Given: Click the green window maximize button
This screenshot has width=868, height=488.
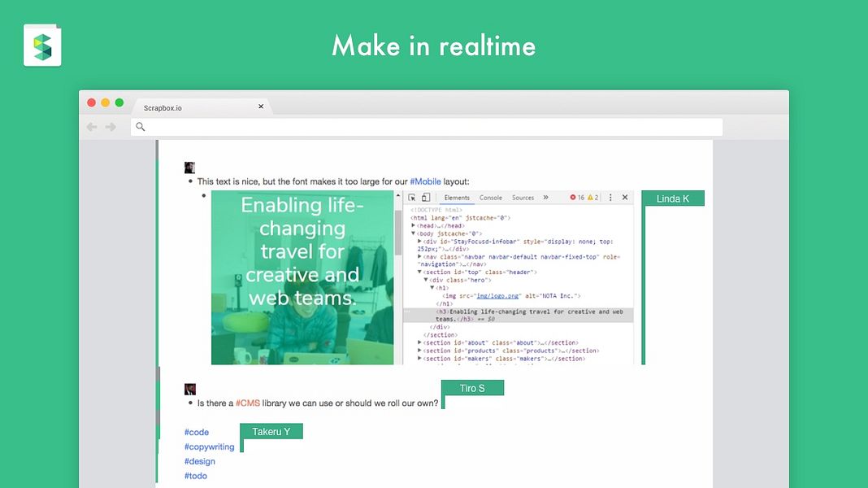Looking at the screenshot, I should pos(119,102).
